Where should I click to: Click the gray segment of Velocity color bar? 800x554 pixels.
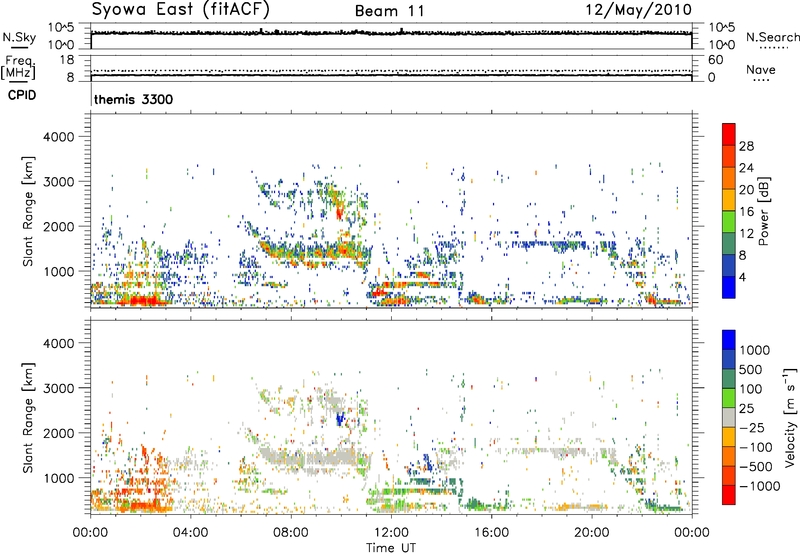(729, 417)
